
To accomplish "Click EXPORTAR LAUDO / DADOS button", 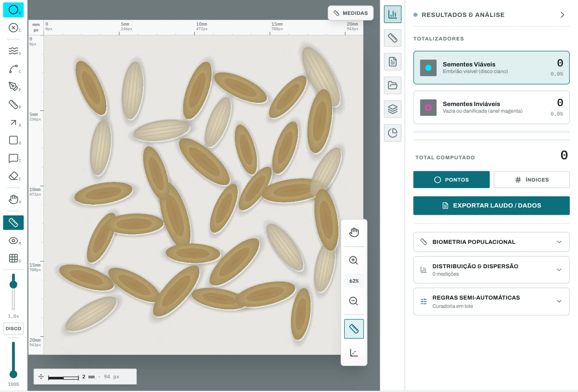I will point(491,205).
